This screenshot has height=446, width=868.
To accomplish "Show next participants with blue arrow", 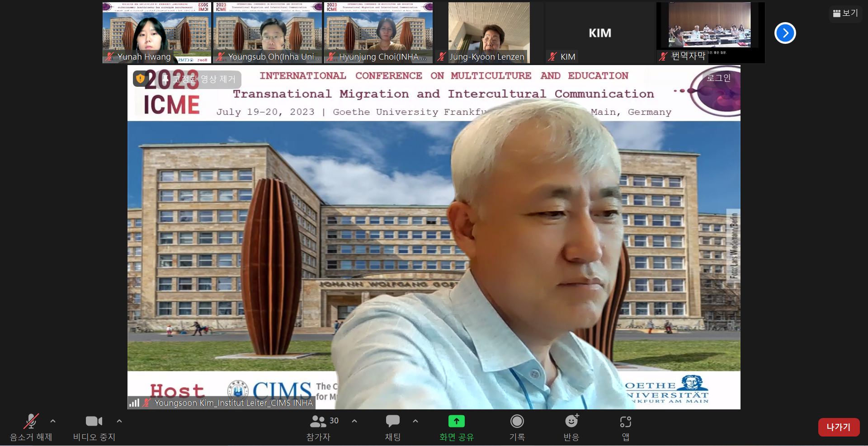I will 785,33.
